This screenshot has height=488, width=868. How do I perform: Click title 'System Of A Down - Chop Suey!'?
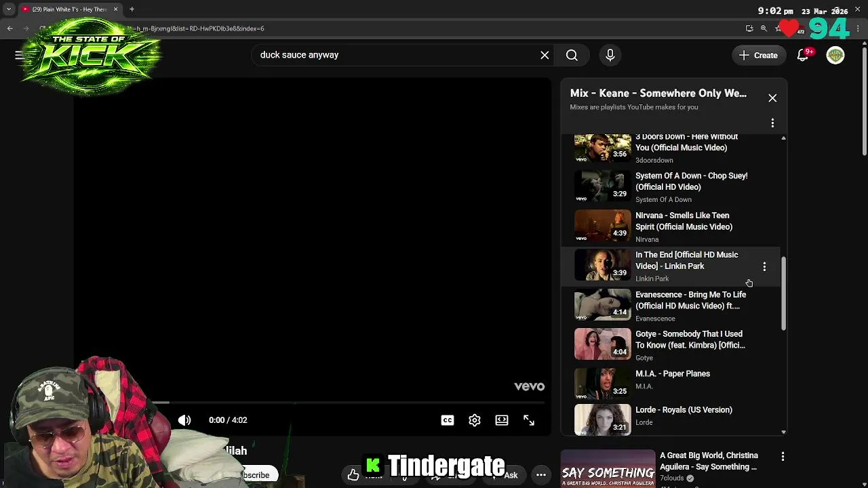691,182
